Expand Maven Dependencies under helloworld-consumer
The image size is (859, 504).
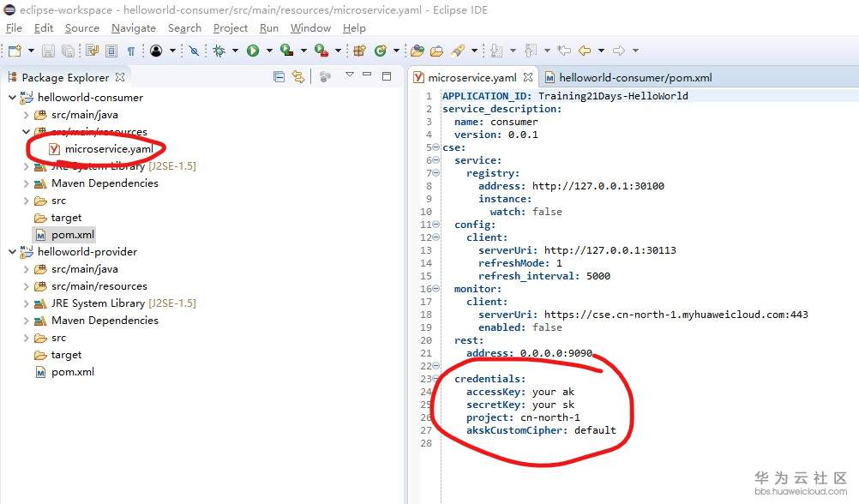tap(26, 183)
